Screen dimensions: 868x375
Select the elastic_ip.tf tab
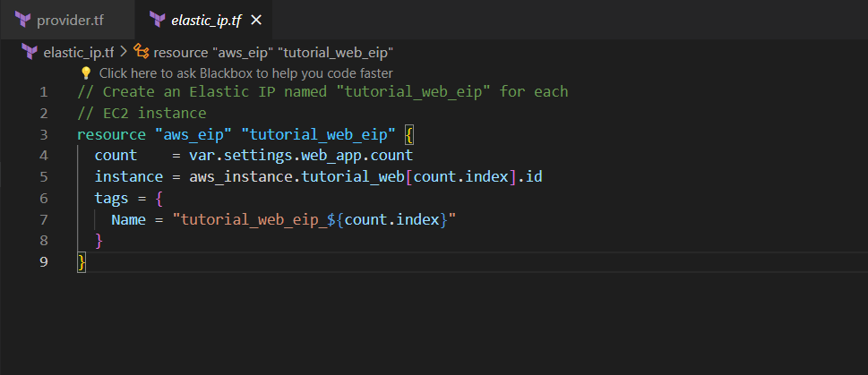207,20
